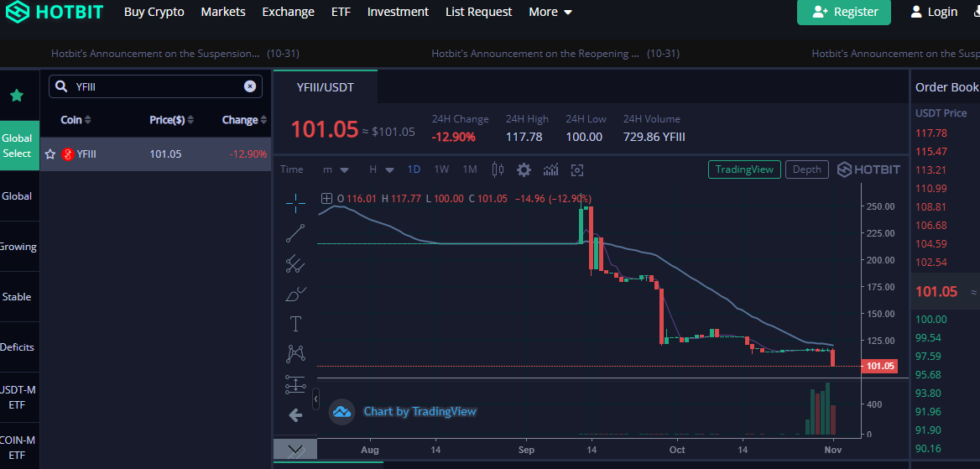Open Buy Crypto menu
Image resolution: width=980 pixels, height=469 pixels.
click(x=154, y=11)
